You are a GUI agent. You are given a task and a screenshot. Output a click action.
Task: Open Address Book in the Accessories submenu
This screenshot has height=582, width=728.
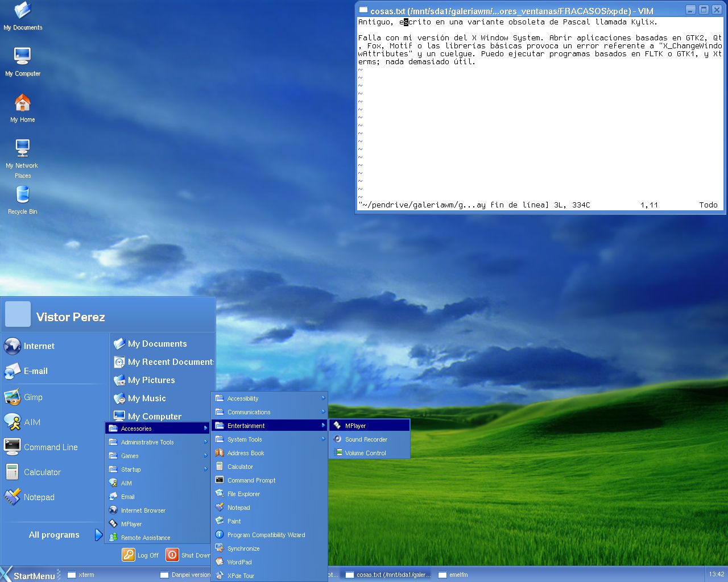pos(270,452)
